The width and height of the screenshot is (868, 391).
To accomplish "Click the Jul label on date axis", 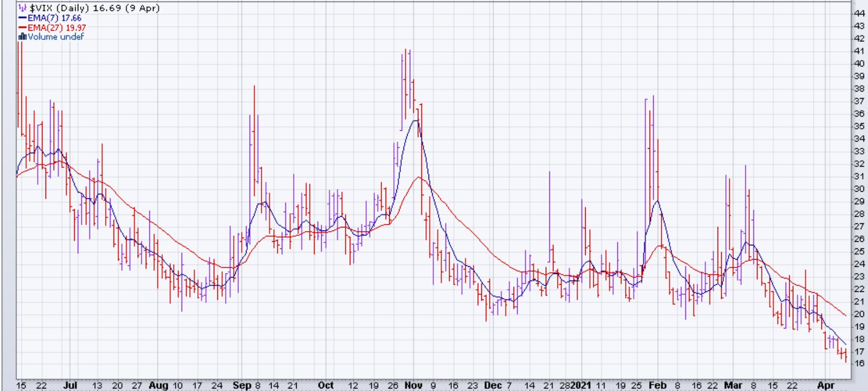I will 71,385.
